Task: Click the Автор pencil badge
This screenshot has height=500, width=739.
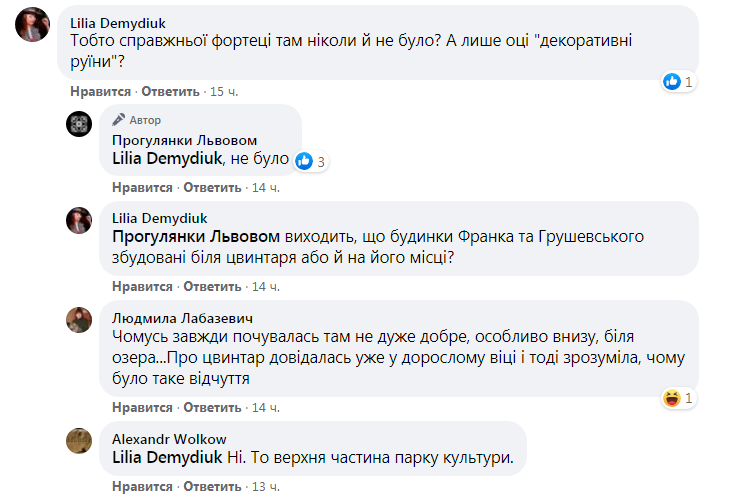Action: (x=119, y=119)
